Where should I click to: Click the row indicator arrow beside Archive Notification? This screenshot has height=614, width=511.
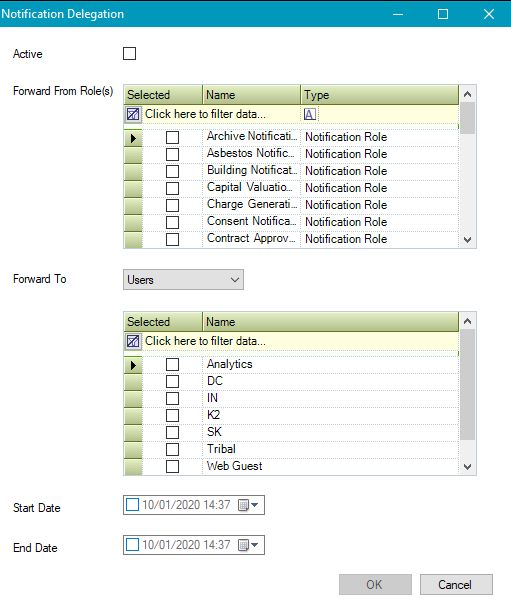[133, 138]
